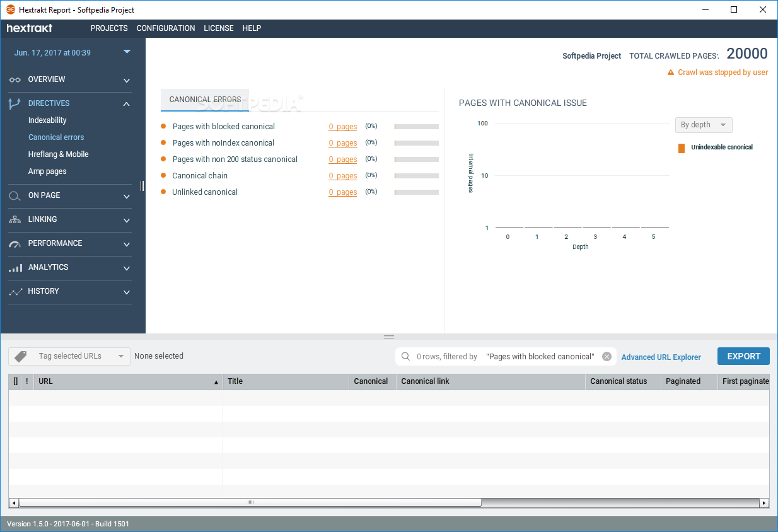Collapse the Directives section
This screenshot has width=778, height=532.
pos(127,104)
